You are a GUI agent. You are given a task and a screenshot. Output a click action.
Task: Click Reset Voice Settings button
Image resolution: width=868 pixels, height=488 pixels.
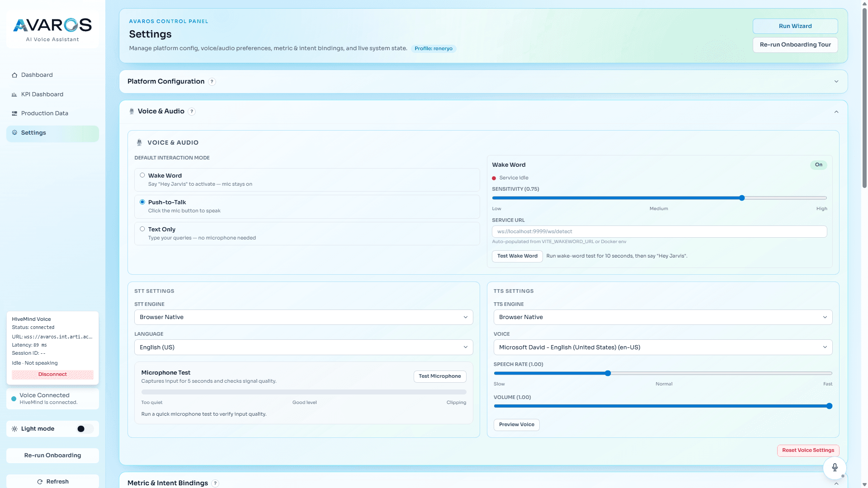(808, 450)
